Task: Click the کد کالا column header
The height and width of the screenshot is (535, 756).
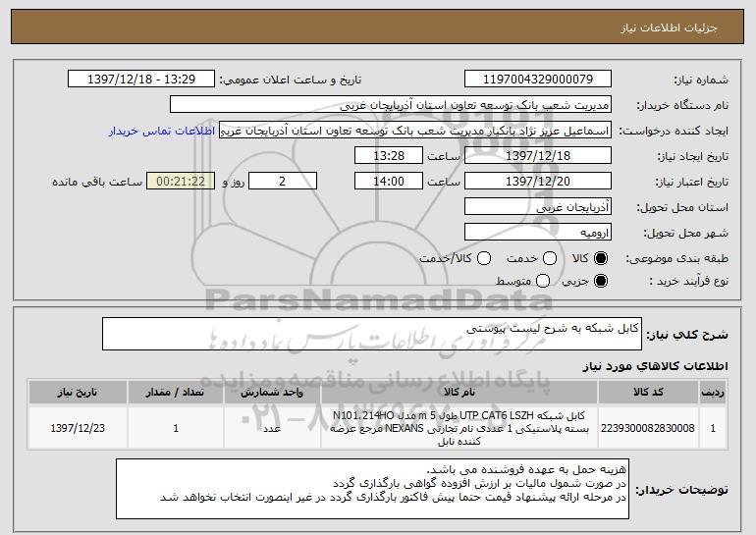Action: coord(648,393)
